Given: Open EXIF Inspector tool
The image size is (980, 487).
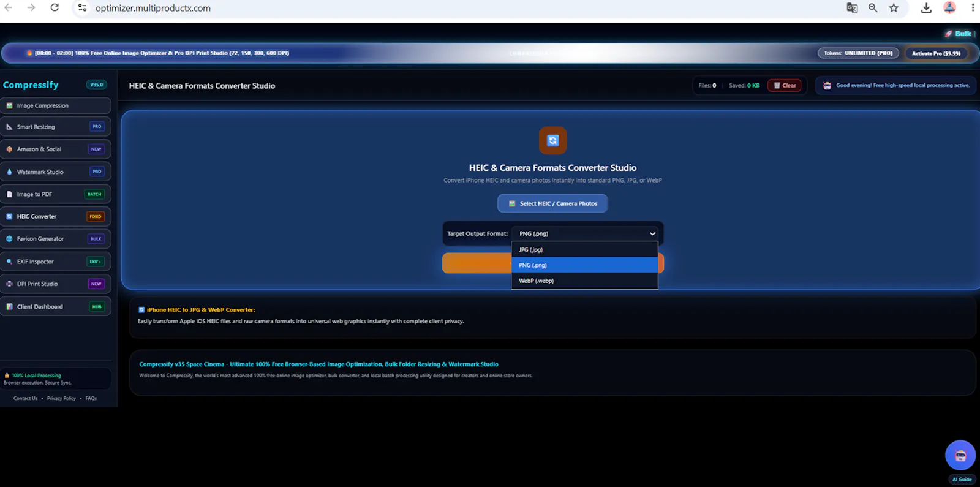Looking at the screenshot, I should point(56,262).
